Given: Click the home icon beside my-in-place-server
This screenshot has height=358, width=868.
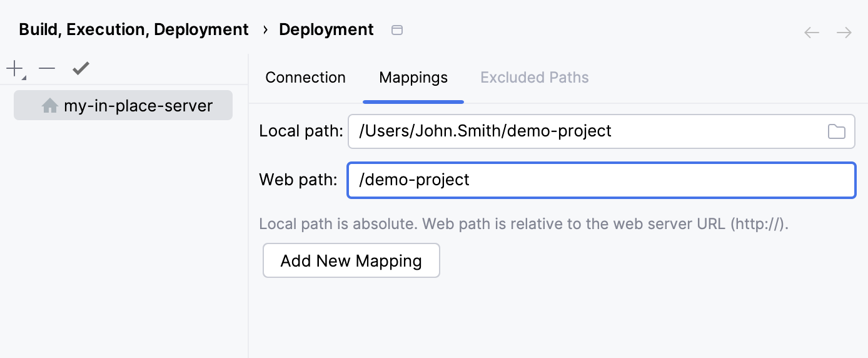Looking at the screenshot, I should pos(50,106).
